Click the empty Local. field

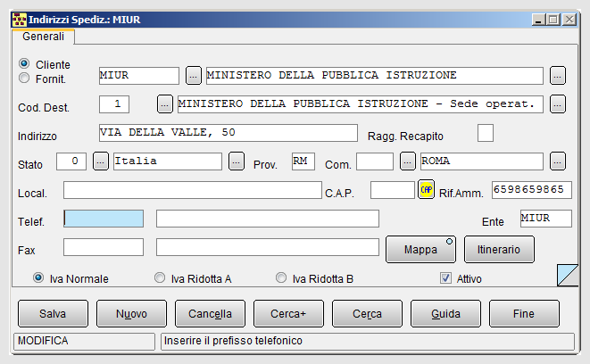(193, 190)
